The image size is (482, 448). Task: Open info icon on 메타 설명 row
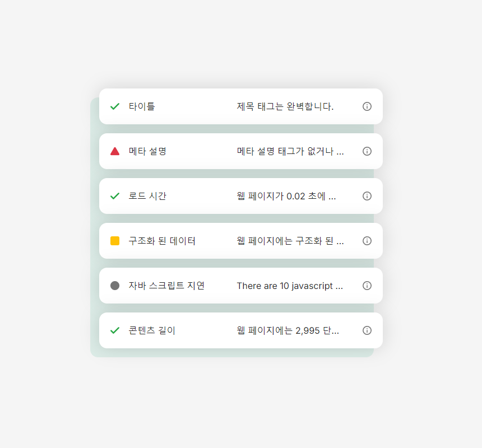click(x=367, y=151)
